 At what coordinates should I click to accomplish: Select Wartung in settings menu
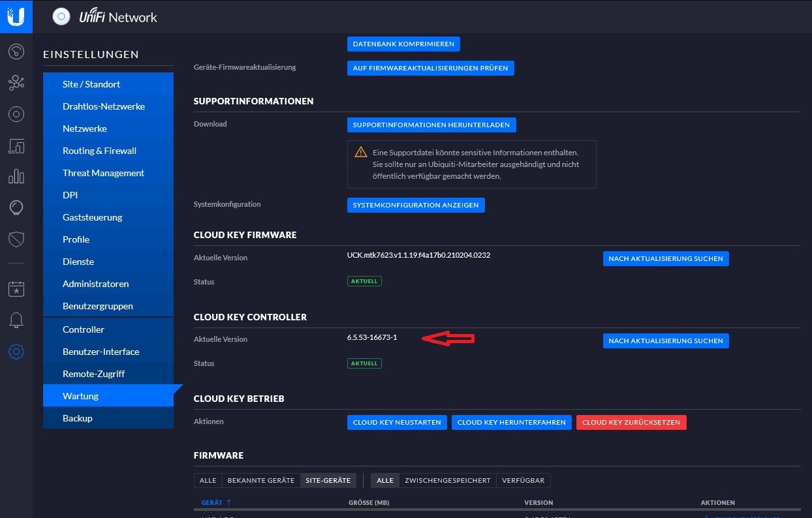pos(108,396)
